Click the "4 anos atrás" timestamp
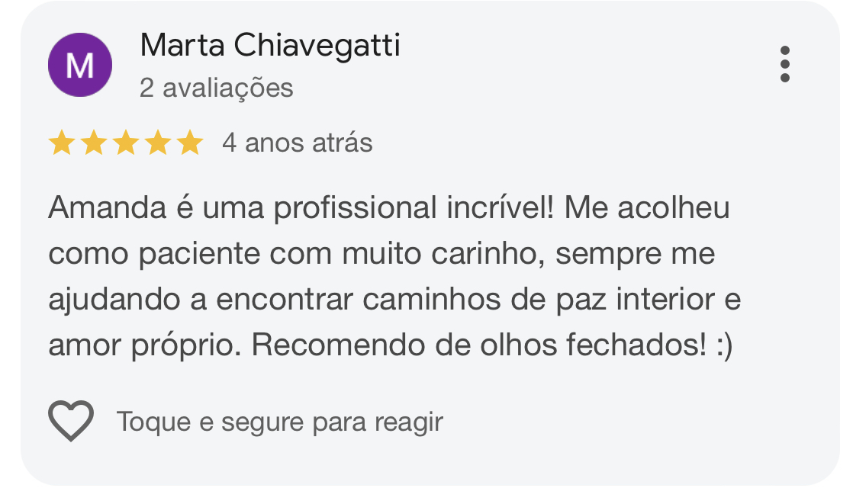 coord(297,143)
